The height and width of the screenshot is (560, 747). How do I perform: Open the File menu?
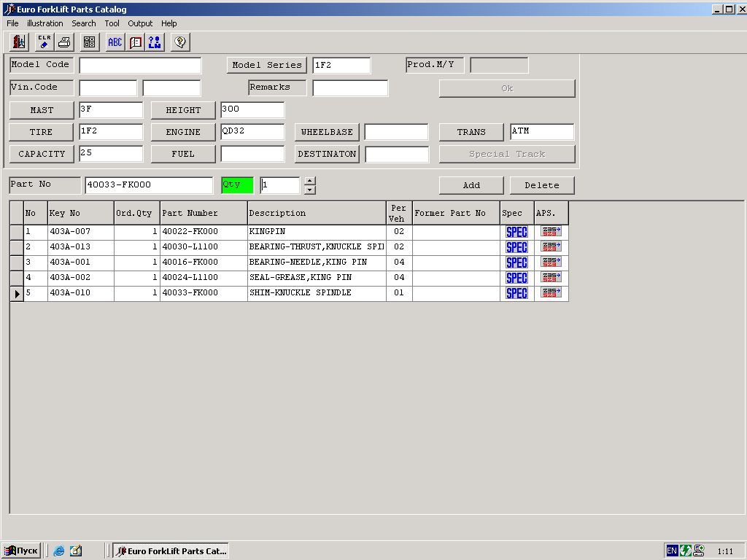[12, 23]
